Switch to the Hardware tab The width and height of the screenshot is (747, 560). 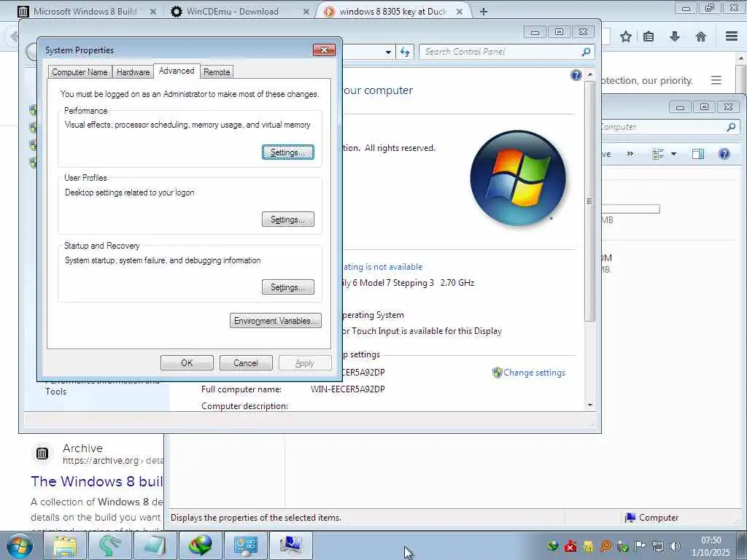(x=133, y=72)
